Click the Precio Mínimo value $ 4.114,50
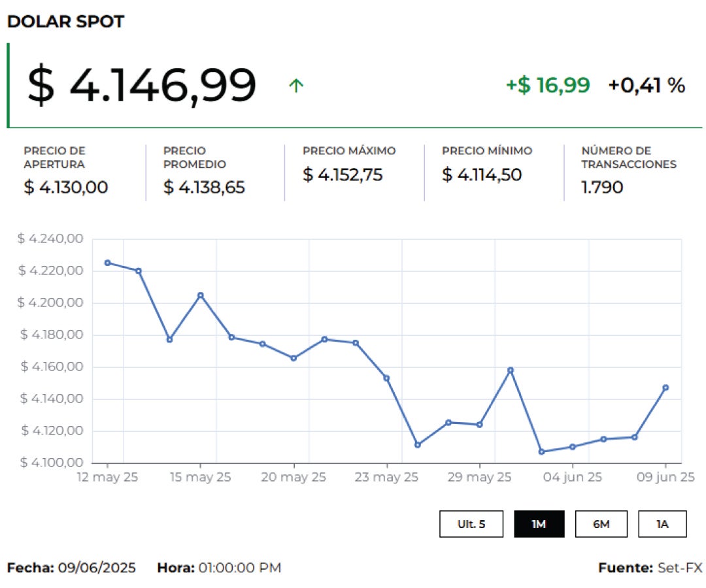The image size is (706, 588). click(482, 174)
